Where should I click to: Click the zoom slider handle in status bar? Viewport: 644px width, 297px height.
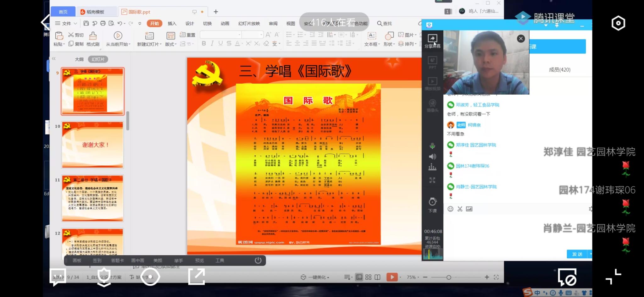point(449,277)
